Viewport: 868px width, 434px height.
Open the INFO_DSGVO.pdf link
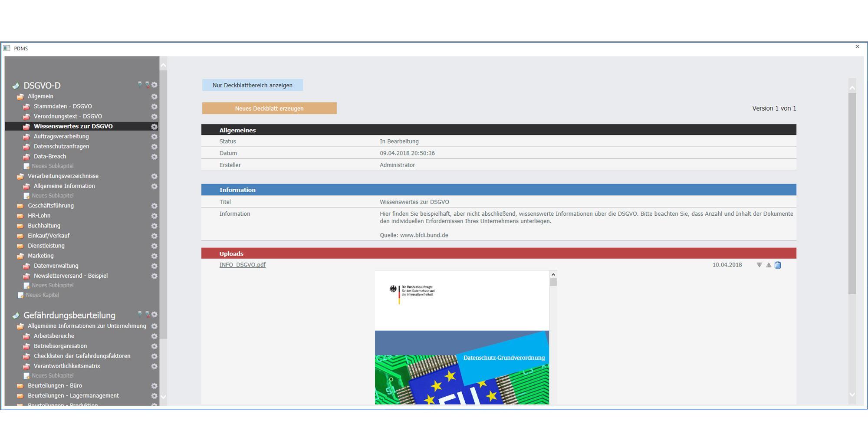coord(242,265)
